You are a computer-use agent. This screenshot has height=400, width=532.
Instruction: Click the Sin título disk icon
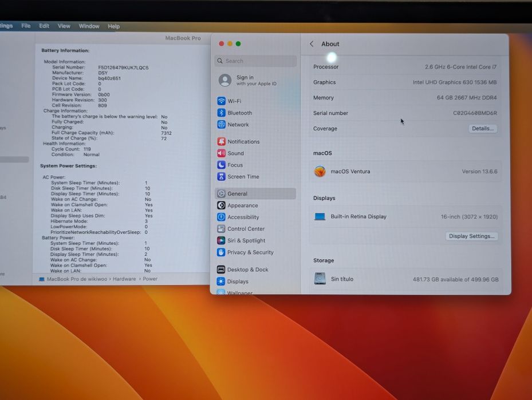[x=320, y=278]
